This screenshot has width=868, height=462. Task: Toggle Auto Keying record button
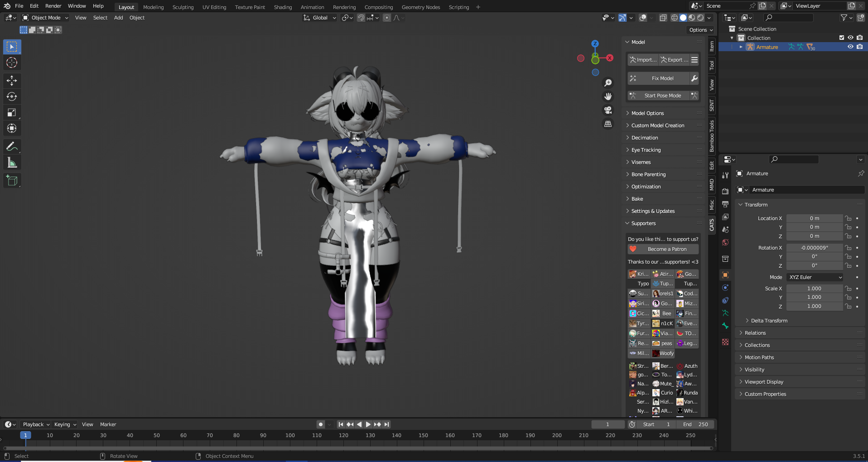click(x=321, y=424)
